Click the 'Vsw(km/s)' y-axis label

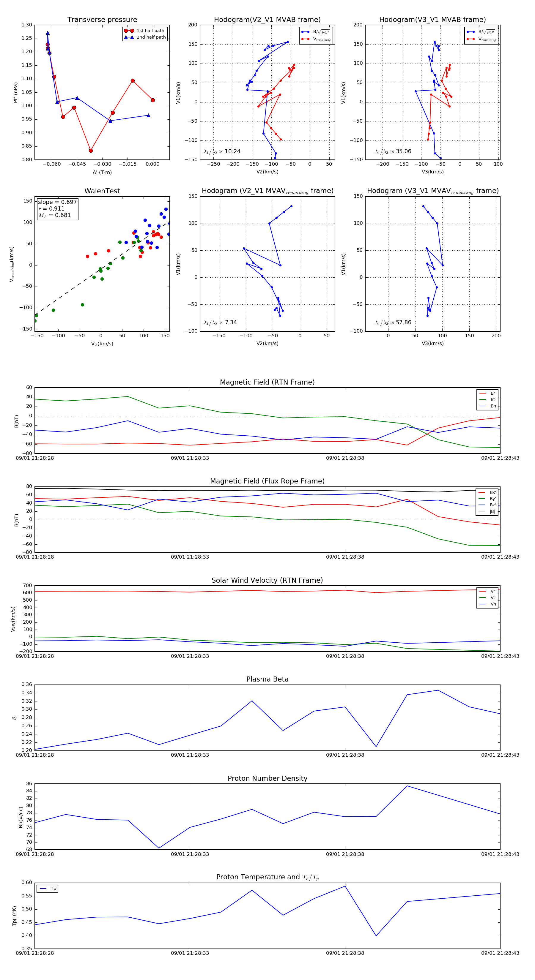(x=13, y=619)
